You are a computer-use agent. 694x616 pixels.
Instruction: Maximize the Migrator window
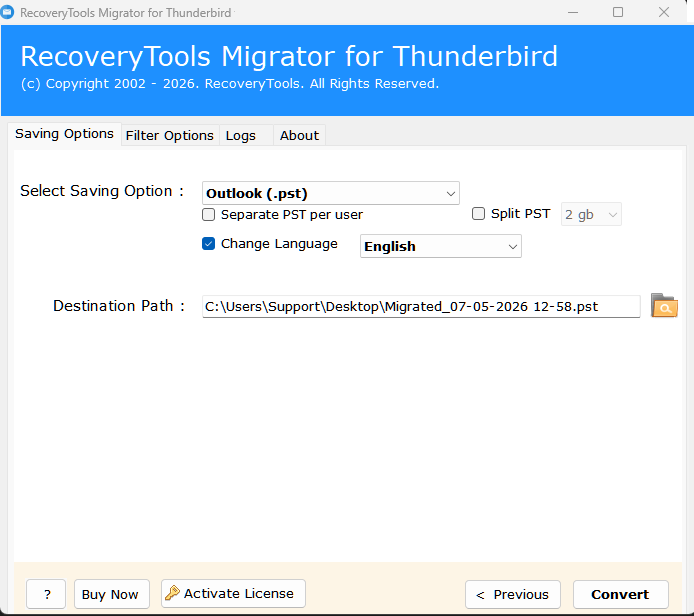coord(618,12)
